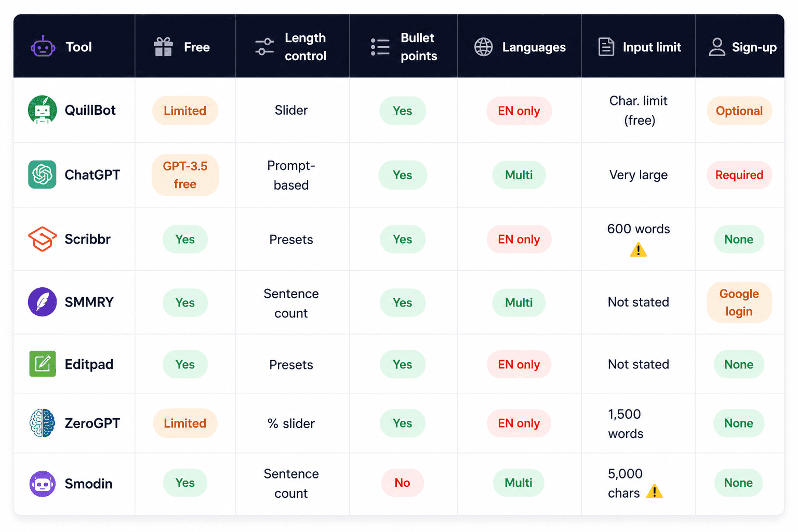
Task: Click the ZeroGPT brain logo
Action: coord(42,423)
